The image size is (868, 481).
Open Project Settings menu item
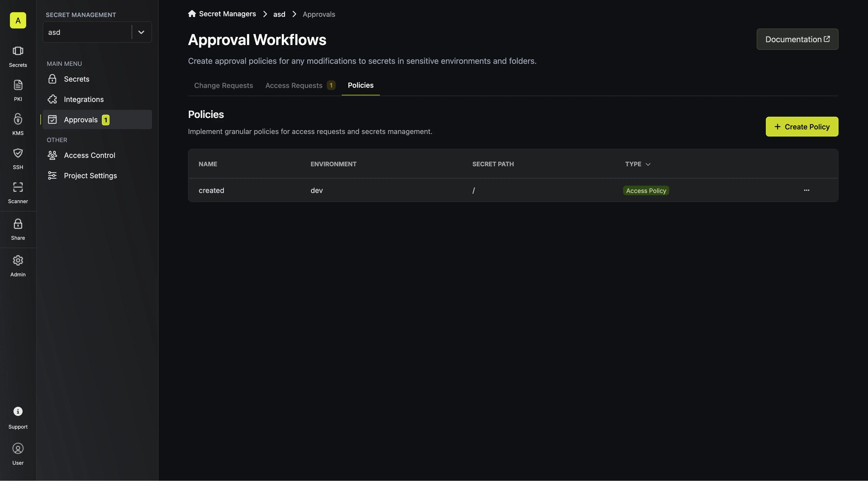coord(97,175)
